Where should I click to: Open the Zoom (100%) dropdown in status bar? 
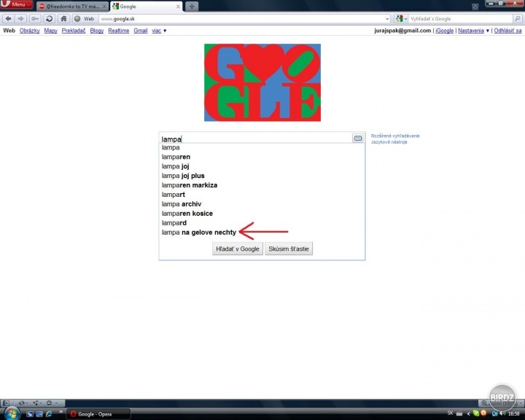[x=500, y=403]
